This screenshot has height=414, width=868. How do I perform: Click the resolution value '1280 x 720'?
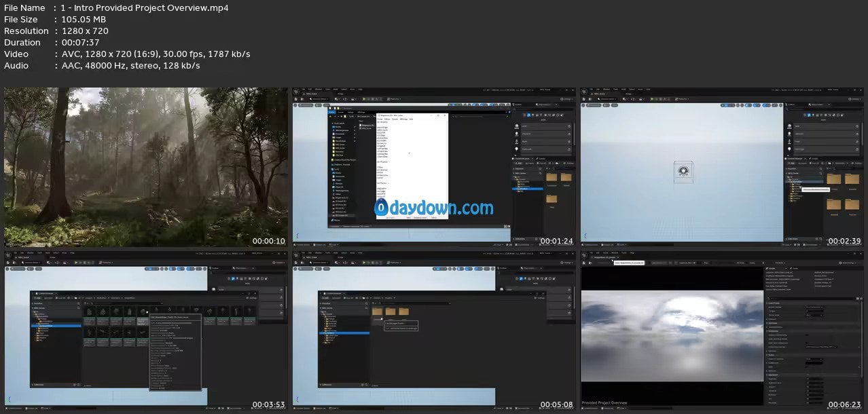click(85, 31)
